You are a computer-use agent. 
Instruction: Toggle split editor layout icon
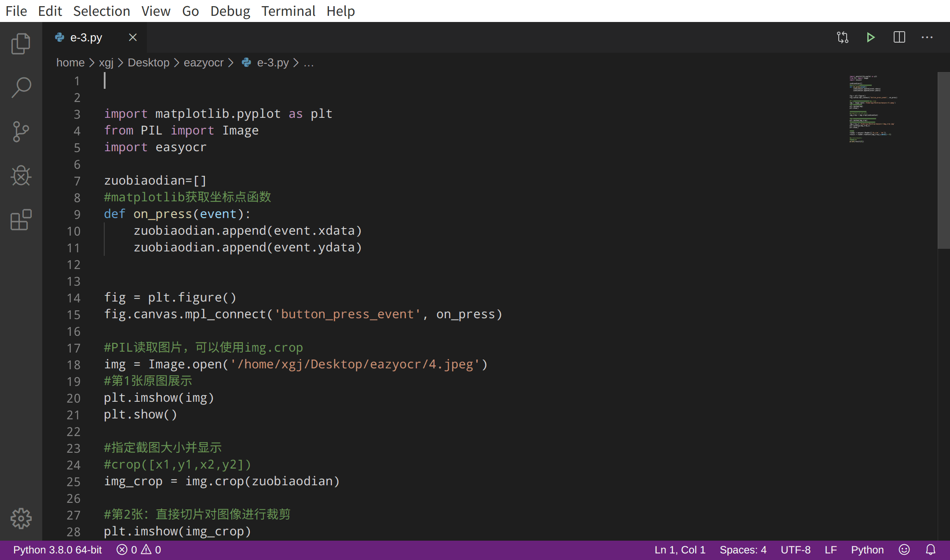coord(899,37)
